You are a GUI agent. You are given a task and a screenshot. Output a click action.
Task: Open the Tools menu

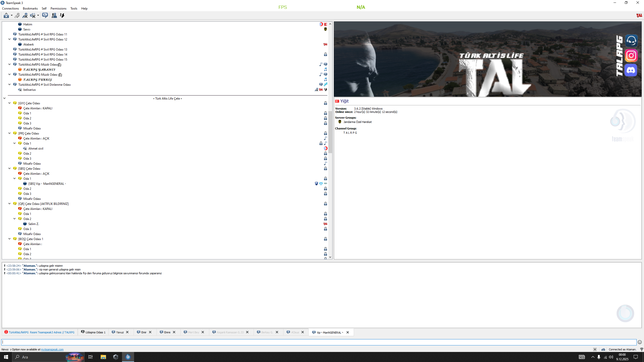click(x=74, y=9)
